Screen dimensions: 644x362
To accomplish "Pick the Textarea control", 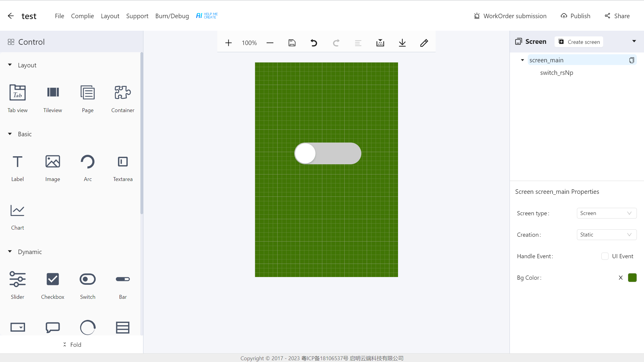I will point(123,168).
